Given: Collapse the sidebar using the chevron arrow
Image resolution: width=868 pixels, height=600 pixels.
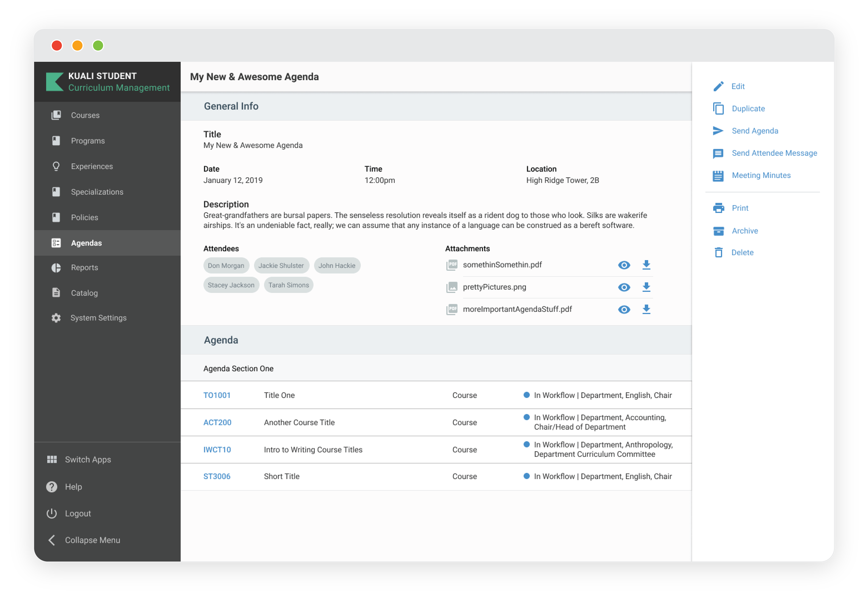Looking at the screenshot, I should [52, 540].
